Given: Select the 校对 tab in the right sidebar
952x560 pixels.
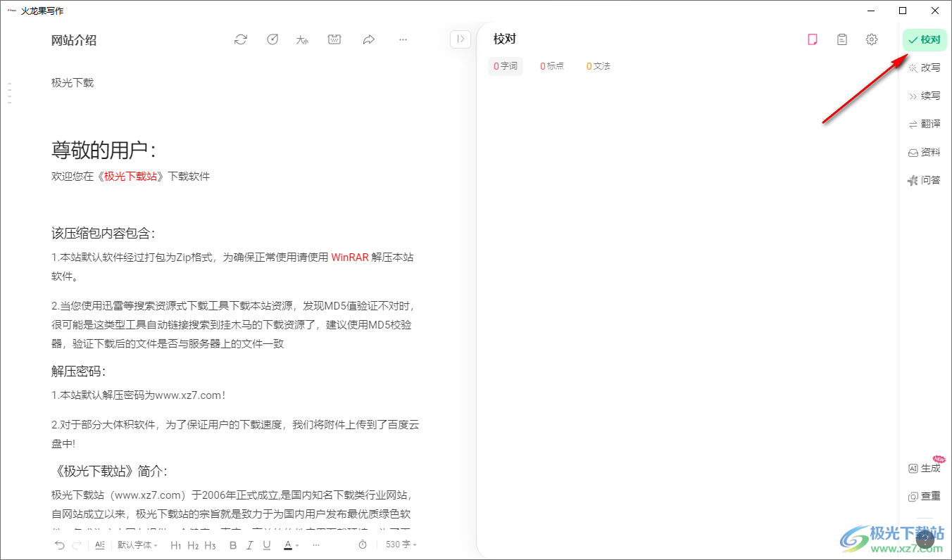Looking at the screenshot, I should (925, 40).
